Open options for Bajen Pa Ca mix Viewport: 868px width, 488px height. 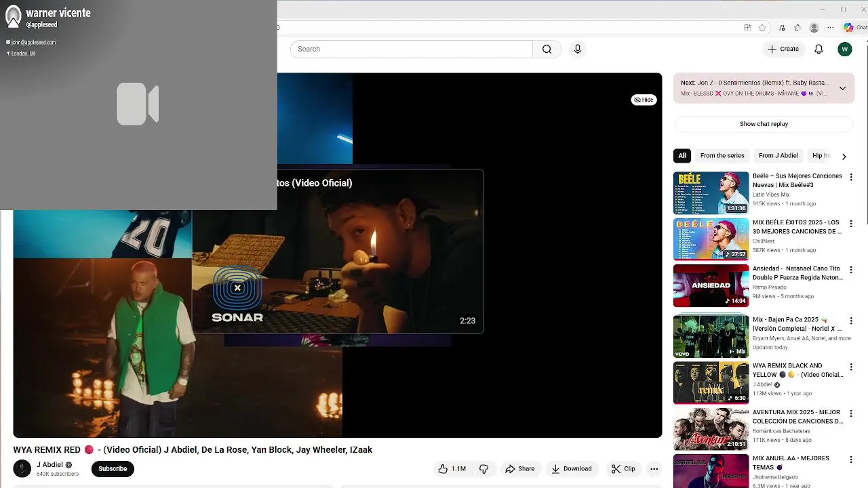pyautogui.click(x=851, y=321)
